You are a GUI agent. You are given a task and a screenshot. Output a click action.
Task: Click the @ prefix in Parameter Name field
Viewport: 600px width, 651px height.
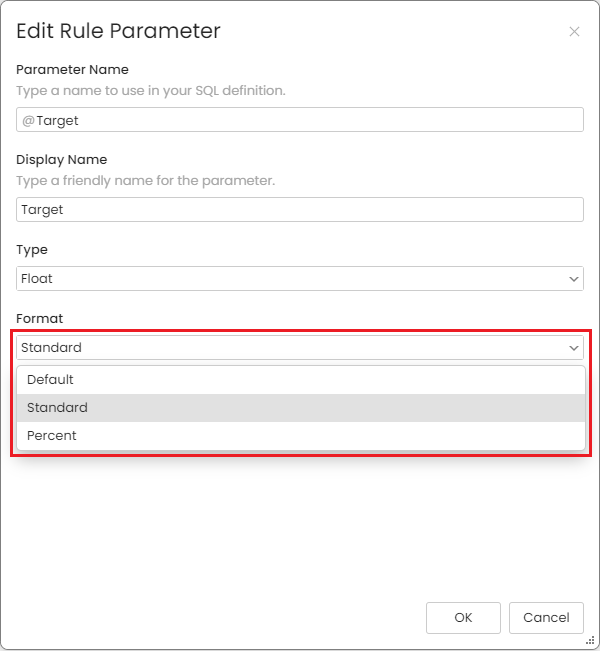point(28,120)
